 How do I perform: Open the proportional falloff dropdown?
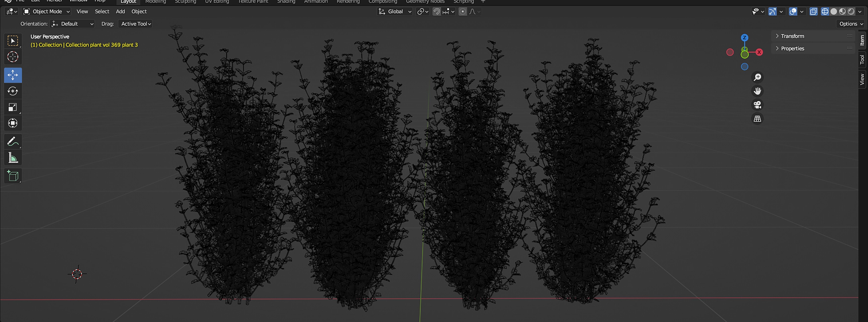(x=474, y=11)
